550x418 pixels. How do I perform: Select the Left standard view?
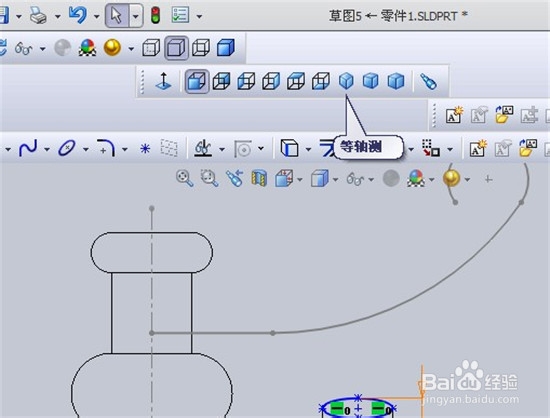pyautogui.click(x=246, y=81)
